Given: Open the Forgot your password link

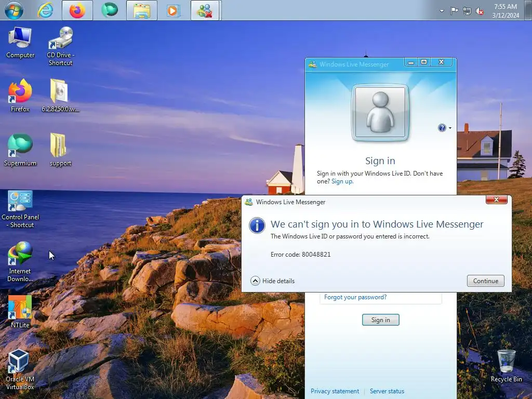Looking at the screenshot, I should click(x=355, y=297).
